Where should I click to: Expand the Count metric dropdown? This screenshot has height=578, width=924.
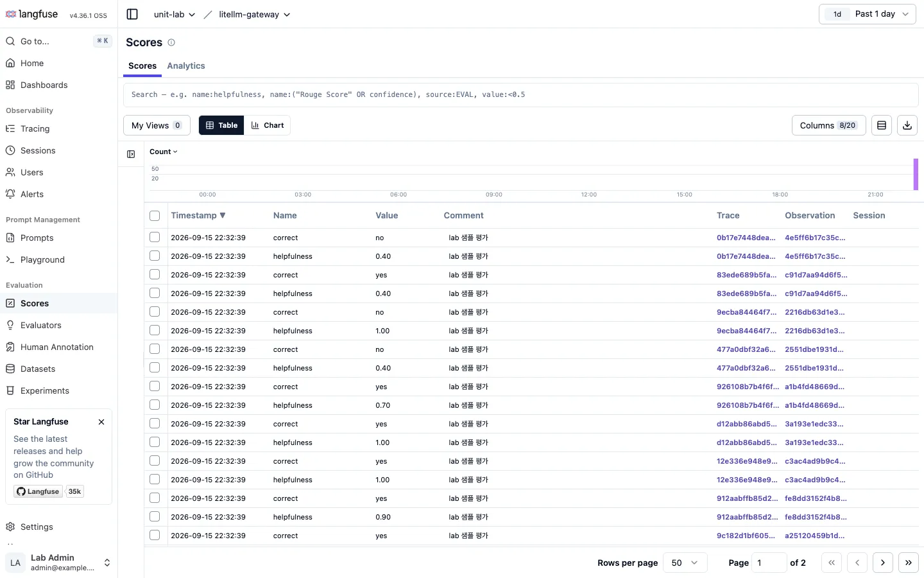pos(164,152)
